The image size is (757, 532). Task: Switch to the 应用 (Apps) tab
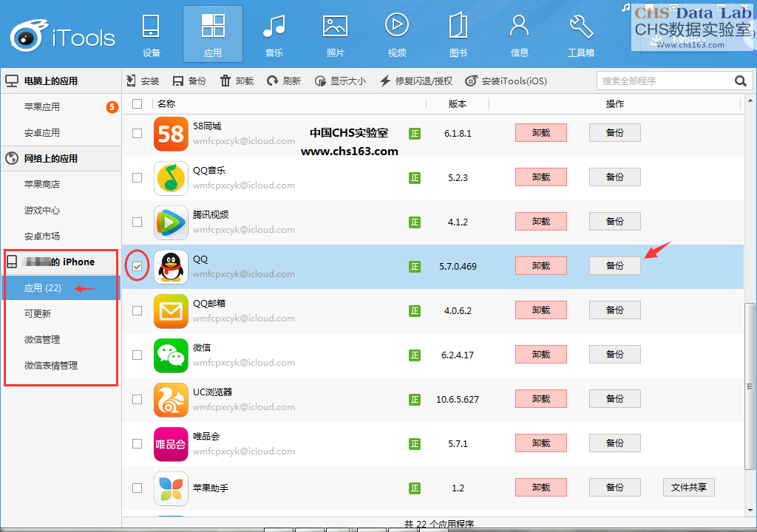point(213,35)
